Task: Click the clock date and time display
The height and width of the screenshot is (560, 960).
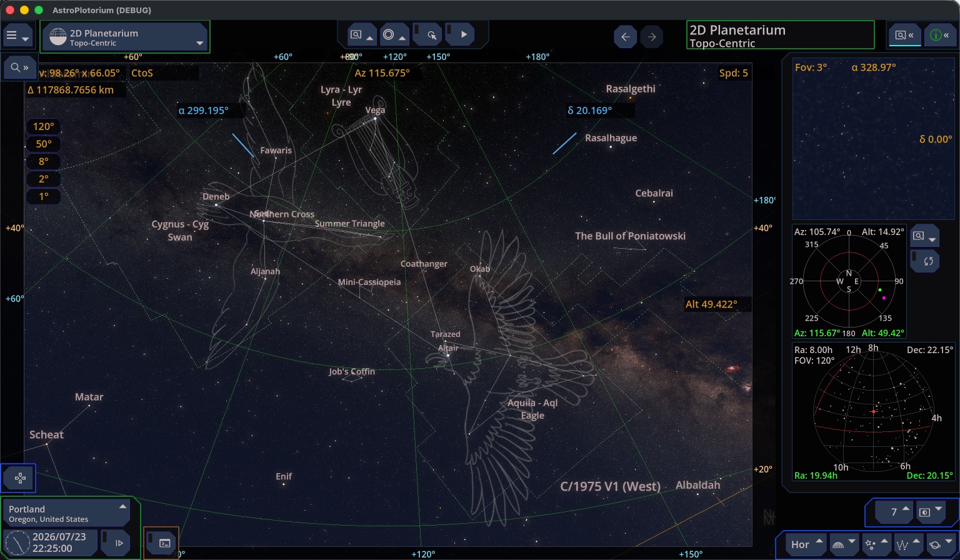Action: point(50,542)
